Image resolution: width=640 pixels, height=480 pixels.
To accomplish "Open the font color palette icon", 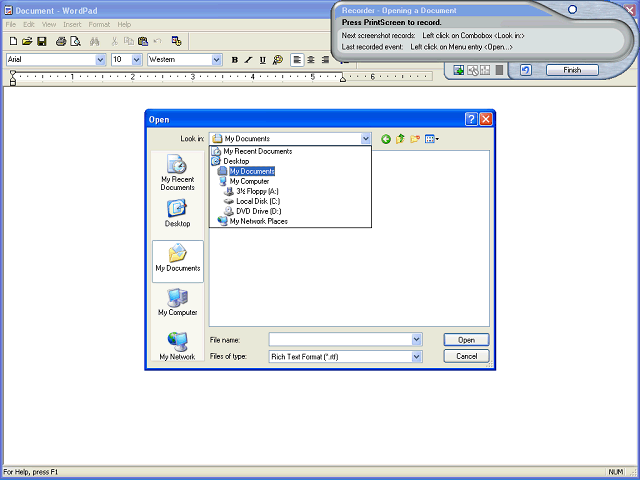I will 278,60.
